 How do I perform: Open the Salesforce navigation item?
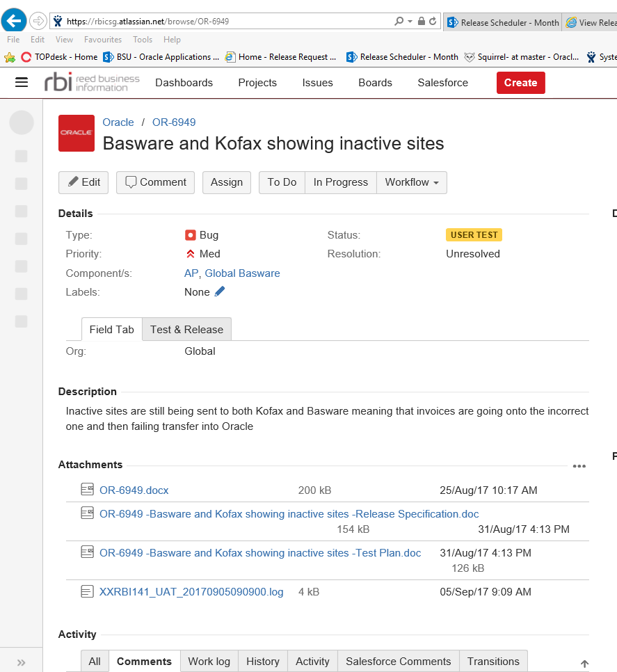click(443, 83)
